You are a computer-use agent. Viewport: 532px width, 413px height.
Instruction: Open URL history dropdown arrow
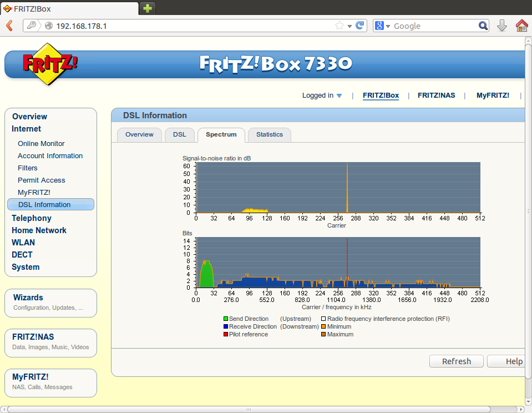tap(349, 26)
